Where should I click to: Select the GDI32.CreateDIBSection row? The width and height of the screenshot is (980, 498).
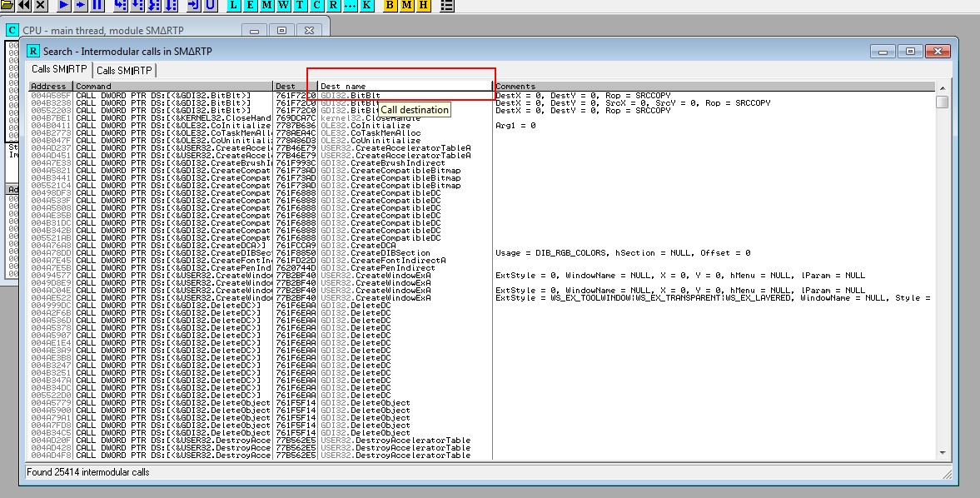pos(482,253)
